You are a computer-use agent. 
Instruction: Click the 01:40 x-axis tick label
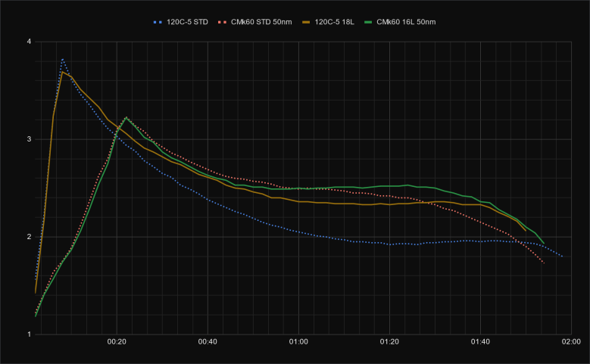click(x=480, y=343)
